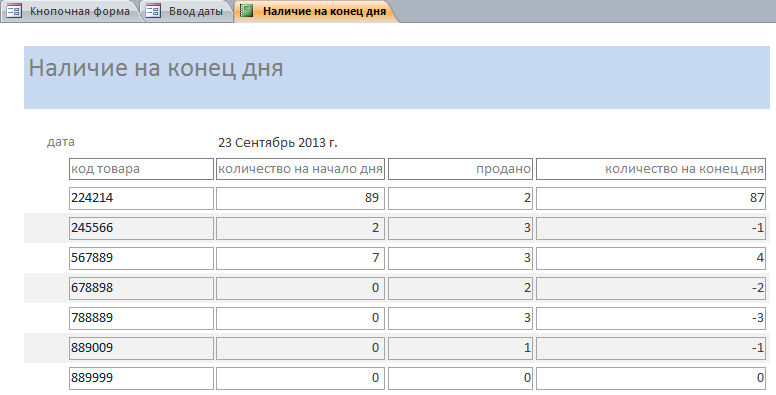The image size is (776, 395).
Task: Click start-of-day value 0 for 889999
Action: pos(300,378)
